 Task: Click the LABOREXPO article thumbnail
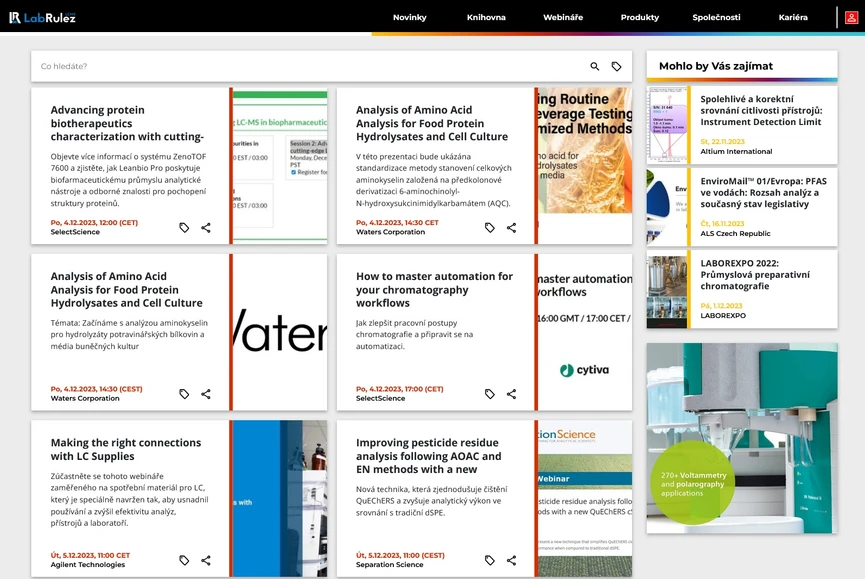(x=667, y=289)
